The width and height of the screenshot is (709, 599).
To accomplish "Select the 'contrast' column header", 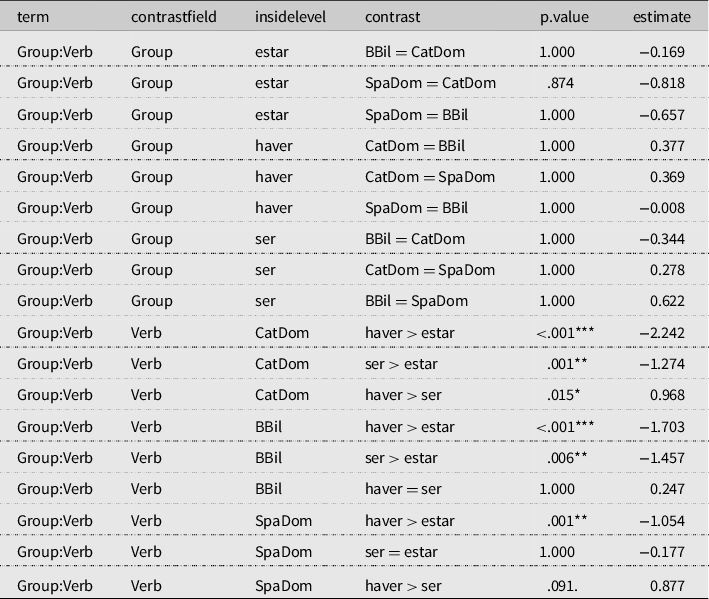I will tap(392, 18).
